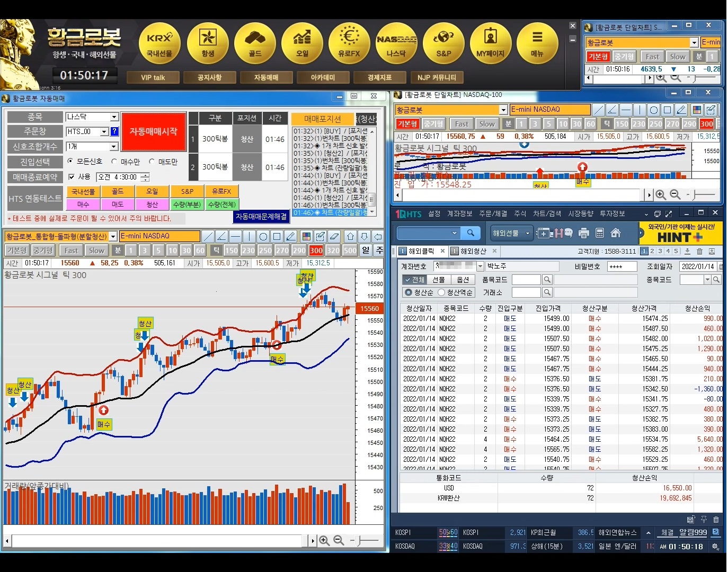The width and height of the screenshot is (728, 572).
Task: Click down arrow icon in main chart toolbar
Action: (x=364, y=236)
